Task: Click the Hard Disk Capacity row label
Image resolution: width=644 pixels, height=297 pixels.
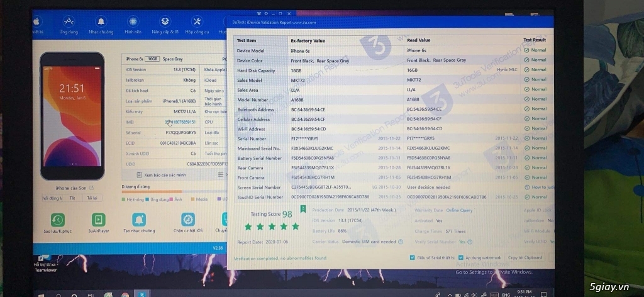Action: 256,70
